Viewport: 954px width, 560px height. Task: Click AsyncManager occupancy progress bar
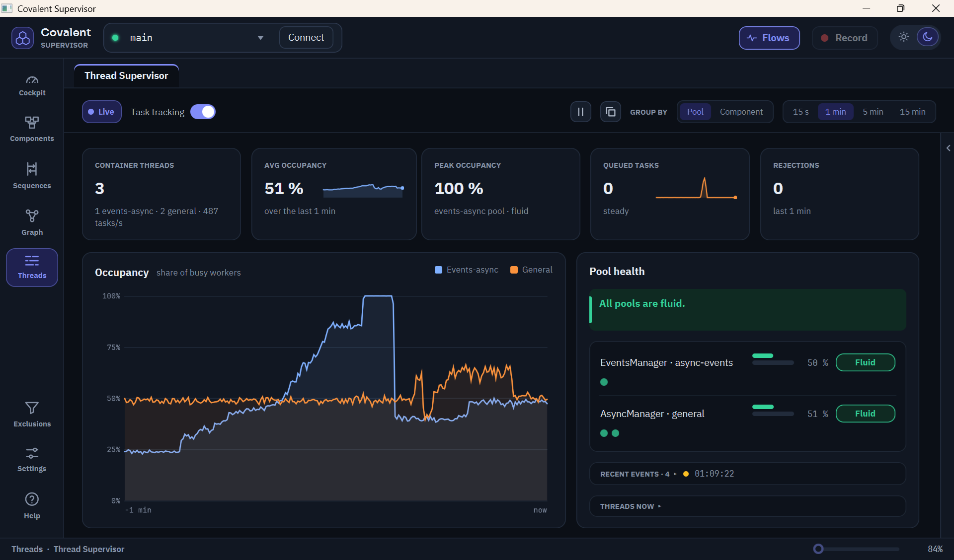(x=773, y=411)
